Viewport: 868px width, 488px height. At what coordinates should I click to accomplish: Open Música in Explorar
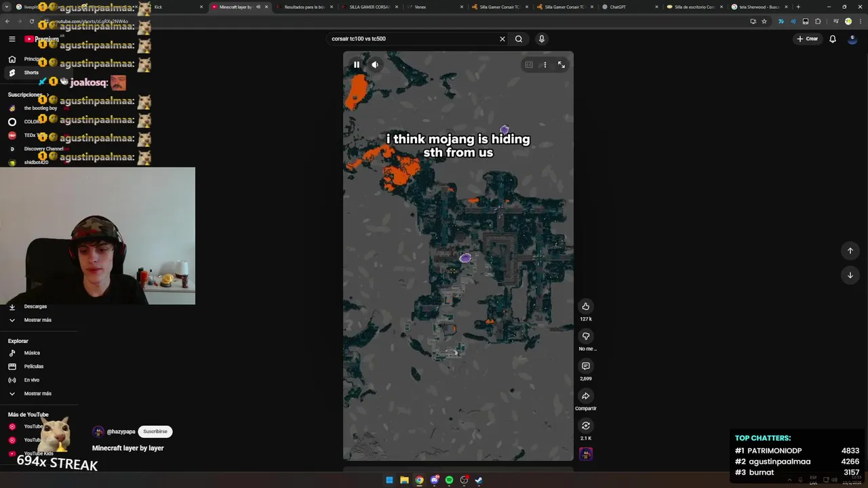click(32, 353)
